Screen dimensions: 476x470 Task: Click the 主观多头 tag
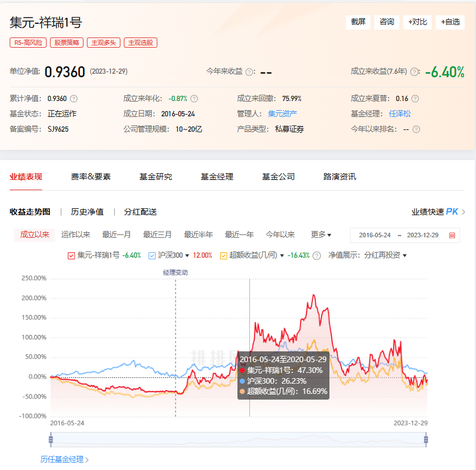pos(103,43)
